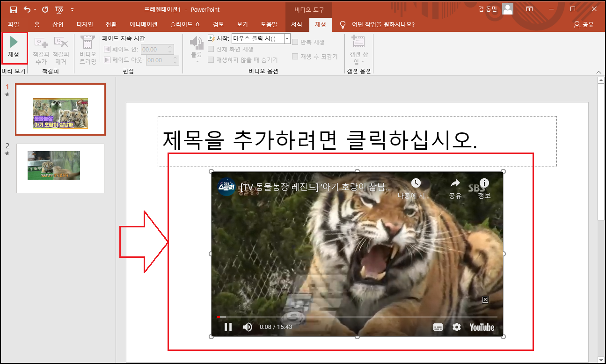Click the SBS 스토리 channel logo
Viewport: 606px width, 364px height.
[x=227, y=187]
